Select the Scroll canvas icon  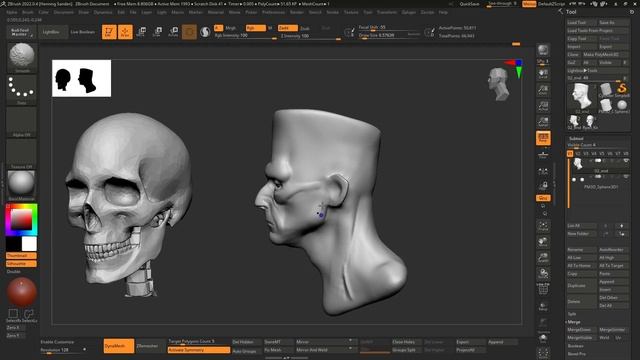pos(543,74)
